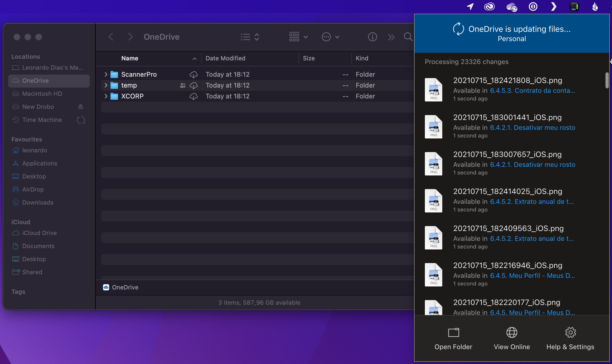Select Macintosh HD in sidebar
612x364 pixels.
point(42,94)
